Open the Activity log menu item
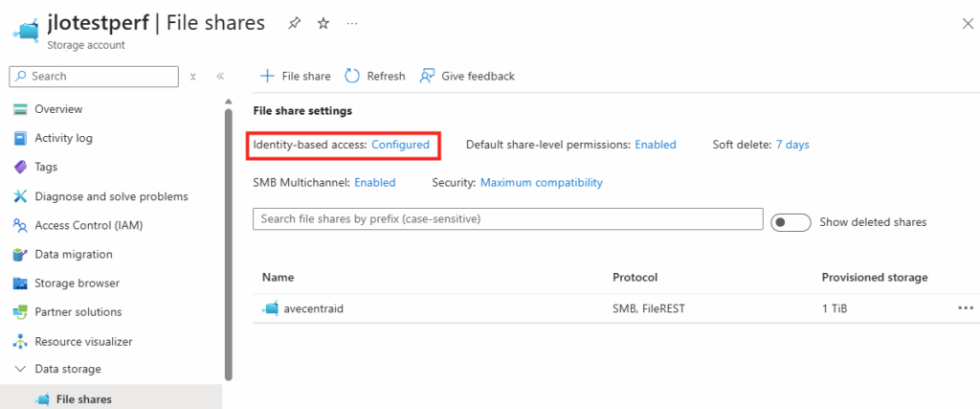The image size is (980, 409). click(63, 138)
